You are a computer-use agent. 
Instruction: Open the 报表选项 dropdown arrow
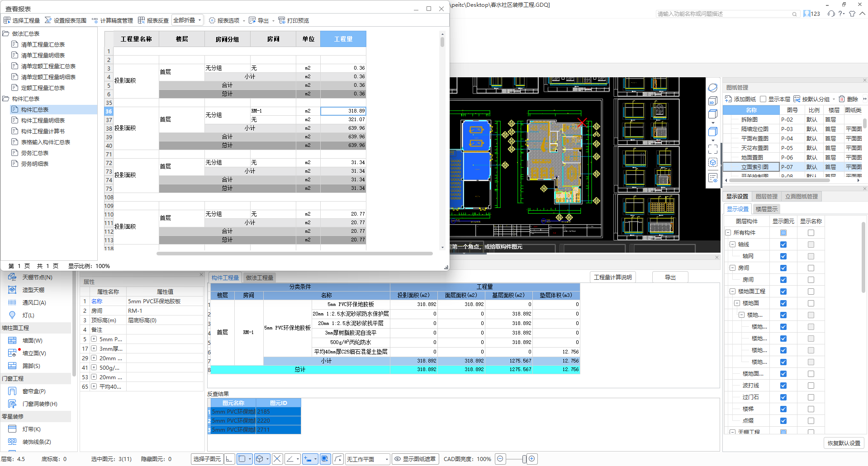coord(244,21)
